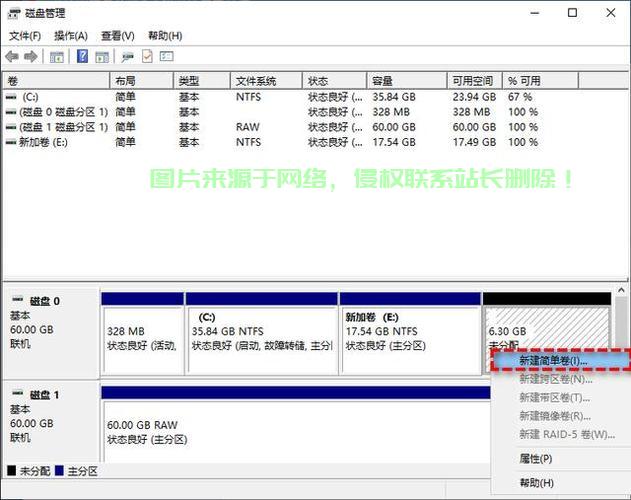Click the Forward arrow toolbar icon

31,57
